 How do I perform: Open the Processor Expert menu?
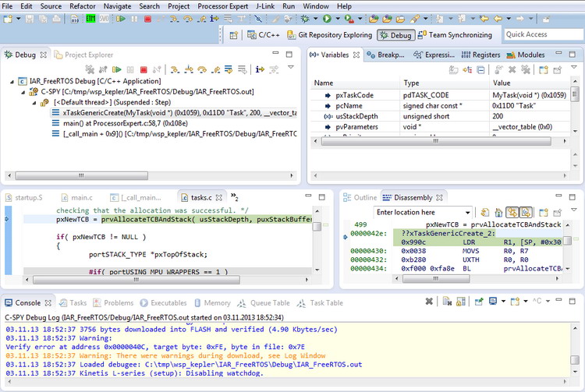tap(223, 6)
